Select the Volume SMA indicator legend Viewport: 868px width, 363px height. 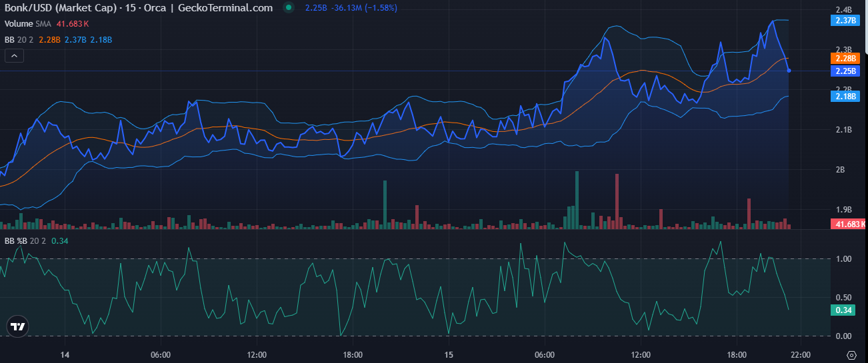[x=29, y=23]
